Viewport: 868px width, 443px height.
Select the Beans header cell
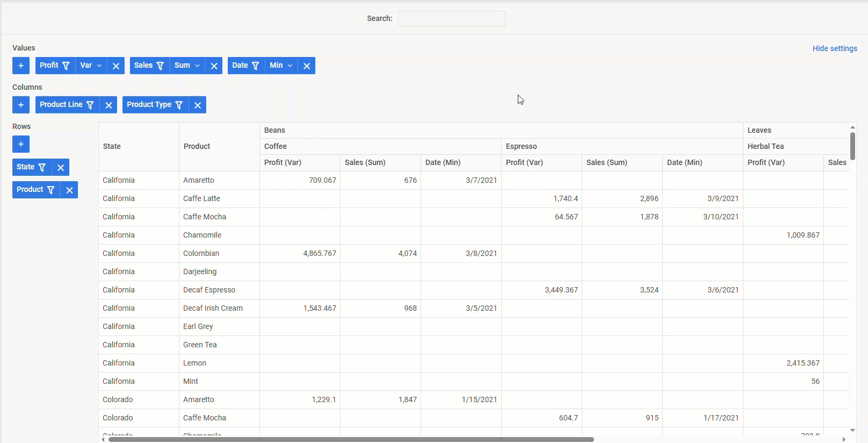tap(501, 130)
